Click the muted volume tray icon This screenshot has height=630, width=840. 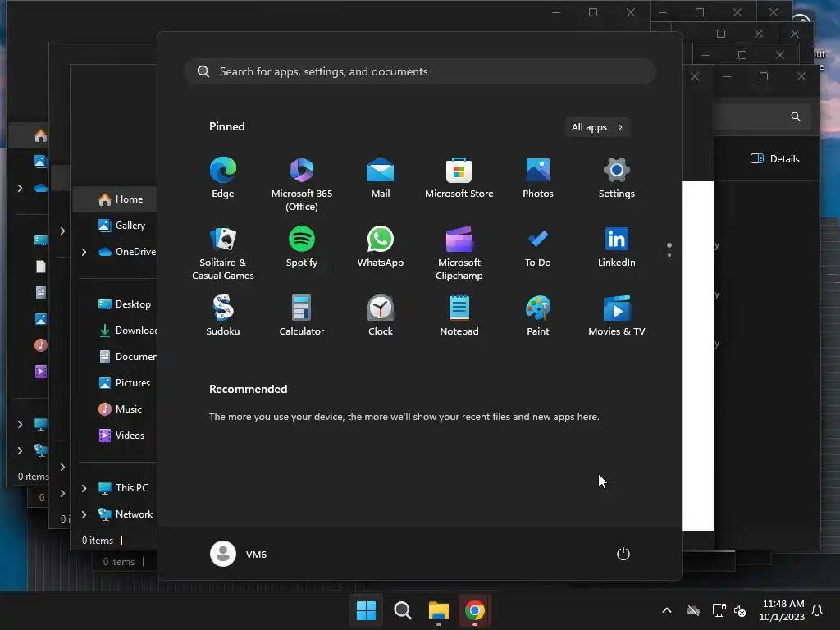click(741, 610)
